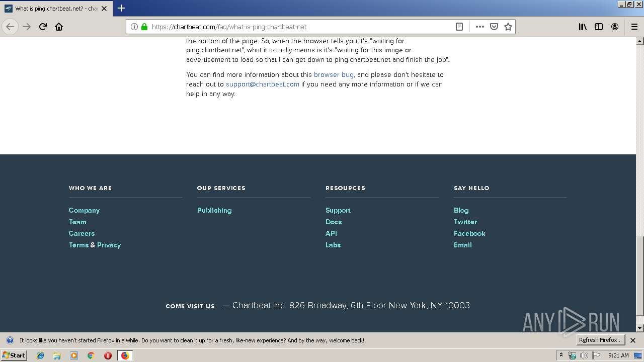Image resolution: width=644 pixels, height=362 pixels.
Task: Open the Docs link
Action: point(334,222)
